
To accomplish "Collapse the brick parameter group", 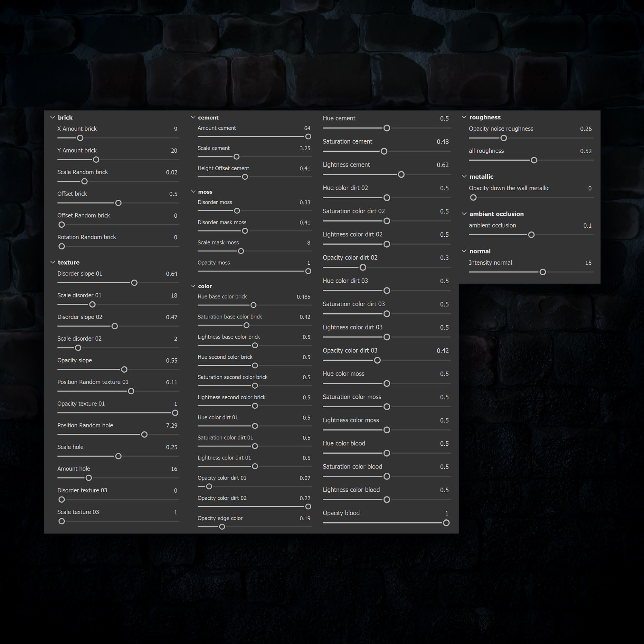I will 52,117.
